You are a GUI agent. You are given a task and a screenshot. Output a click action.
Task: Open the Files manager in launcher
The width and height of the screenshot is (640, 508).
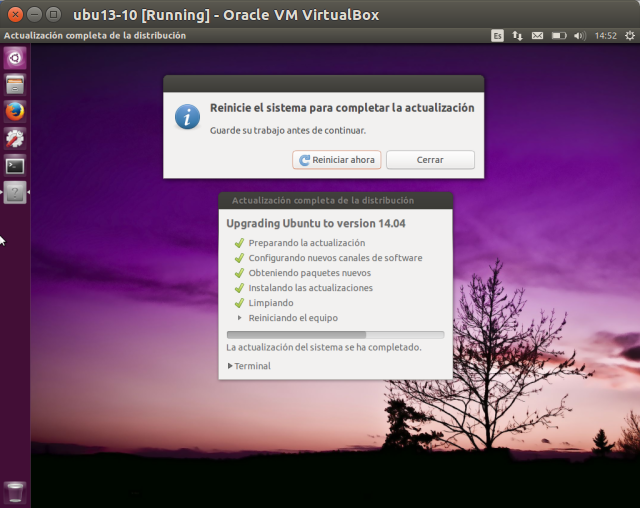(15, 85)
